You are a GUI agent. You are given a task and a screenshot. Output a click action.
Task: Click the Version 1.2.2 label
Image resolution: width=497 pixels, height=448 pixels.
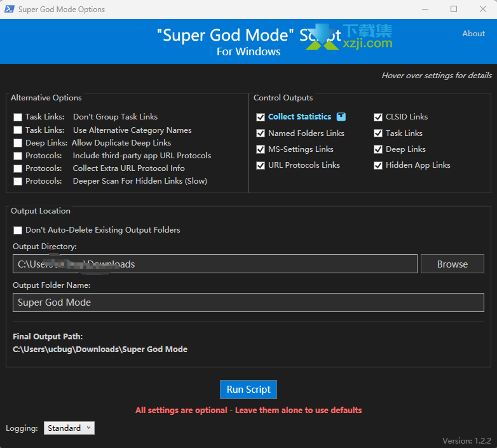[x=466, y=441]
